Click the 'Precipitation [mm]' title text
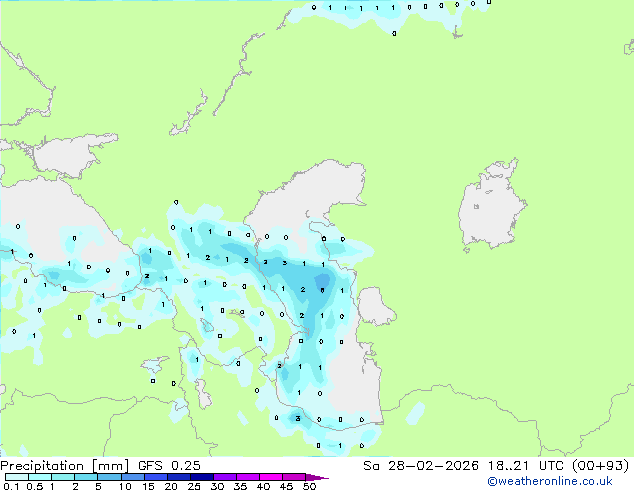This screenshot has height=490, width=634. (64, 466)
